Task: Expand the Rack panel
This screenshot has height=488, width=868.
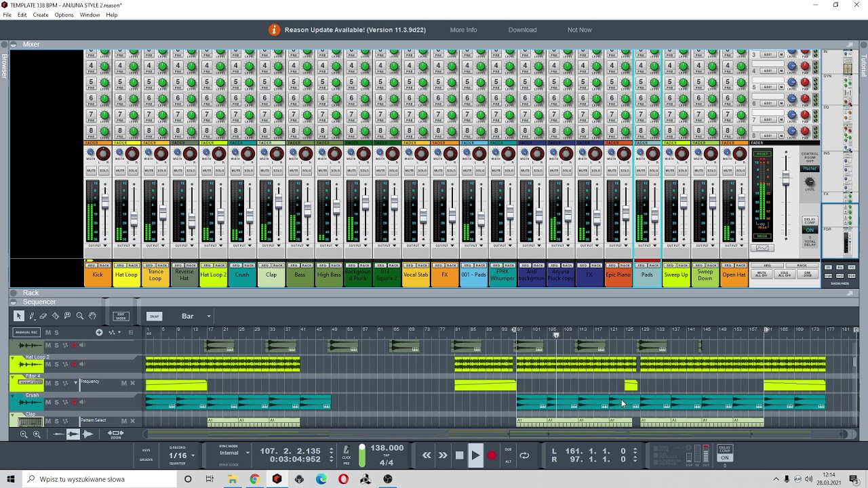Action: pos(14,293)
